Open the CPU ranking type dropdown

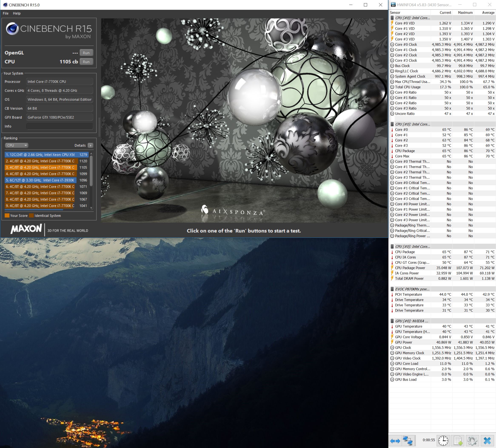17,145
